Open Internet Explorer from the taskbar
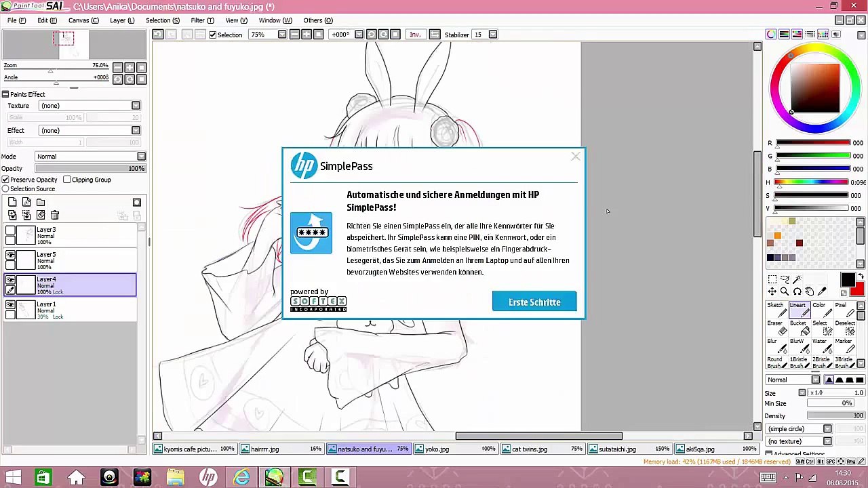This screenshot has width=868, height=488. tap(241, 477)
